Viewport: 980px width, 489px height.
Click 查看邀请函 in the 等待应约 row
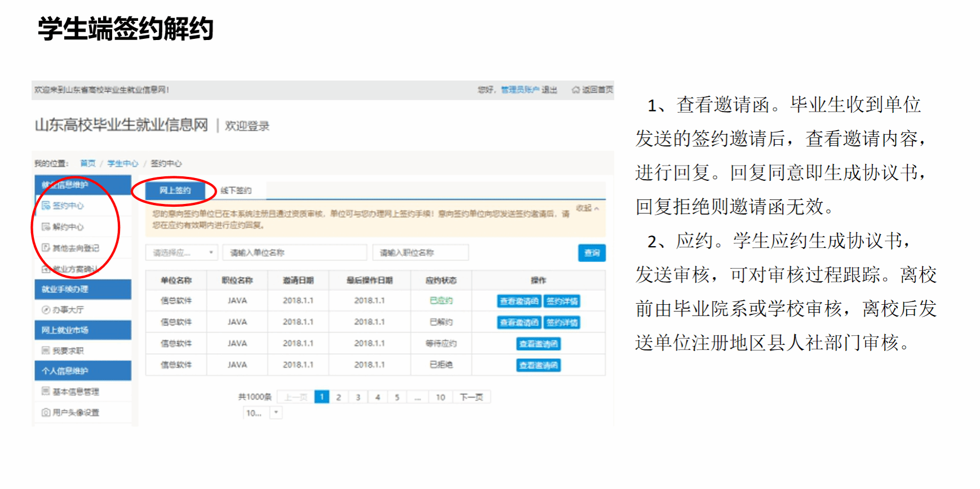point(538,344)
